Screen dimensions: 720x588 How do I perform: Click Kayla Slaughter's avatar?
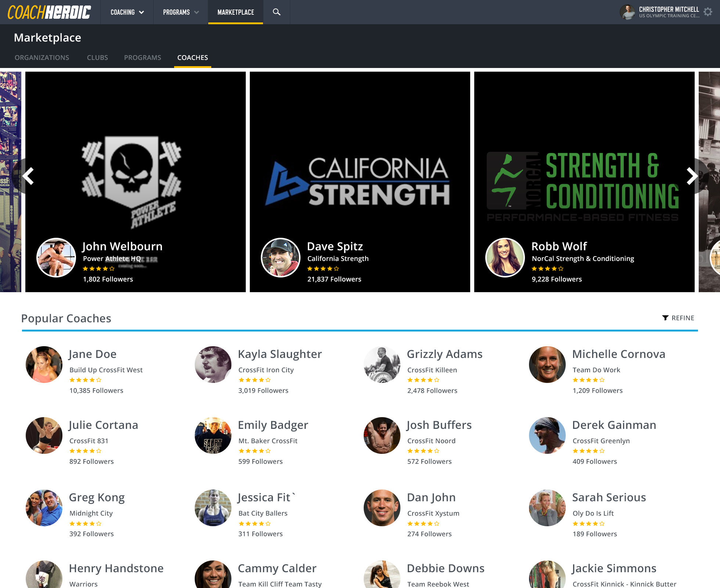point(213,365)
